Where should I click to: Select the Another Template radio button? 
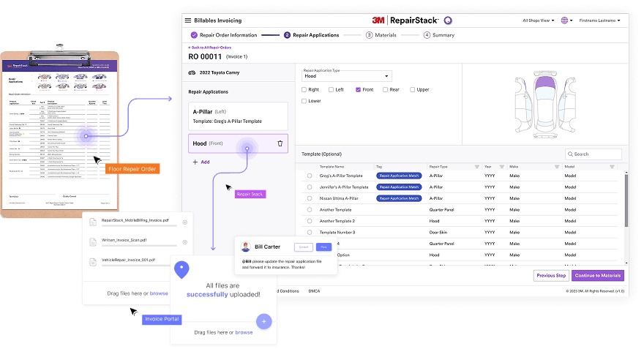click(310, 210)
